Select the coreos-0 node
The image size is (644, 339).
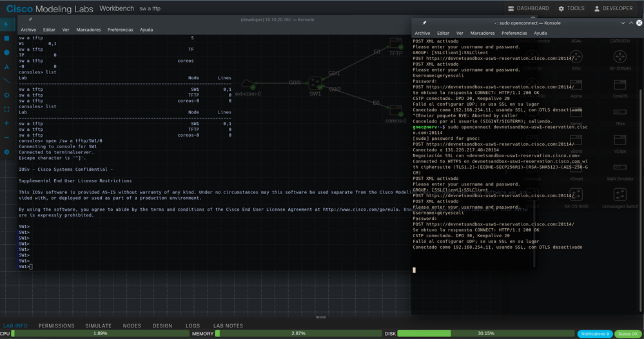pyautogui.click(x=396, y=111)
